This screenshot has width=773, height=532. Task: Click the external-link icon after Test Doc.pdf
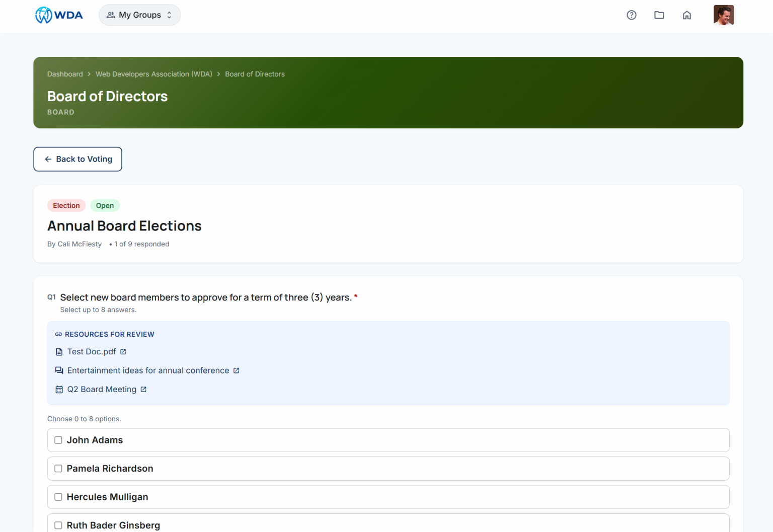click(123, 352)
